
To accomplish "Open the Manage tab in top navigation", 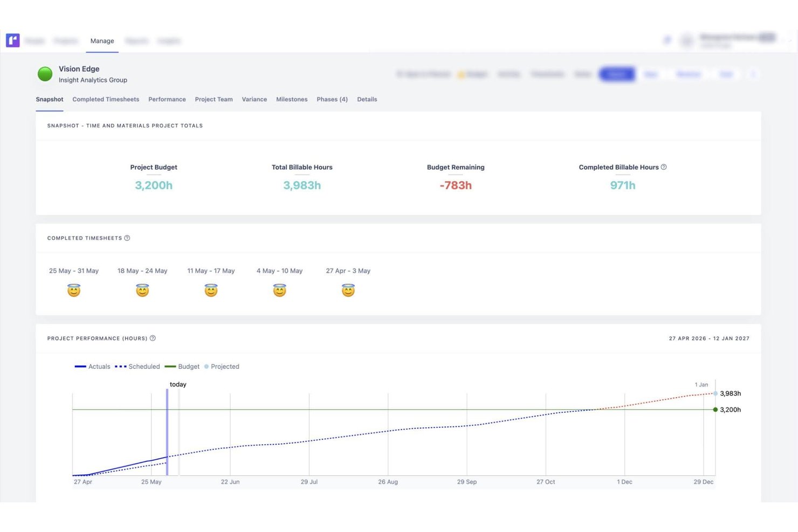I will [102, 41].
